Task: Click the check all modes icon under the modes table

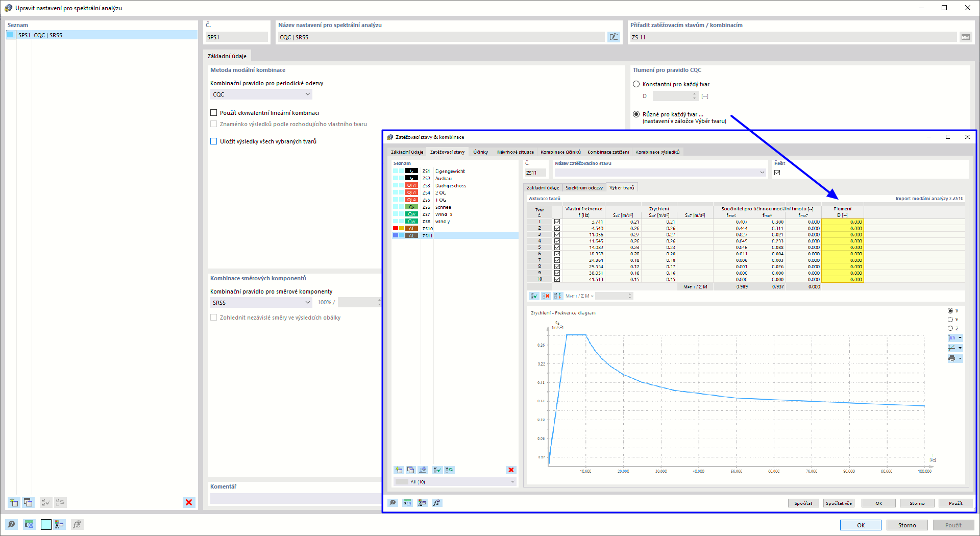Action: click(x=534, y=296)
